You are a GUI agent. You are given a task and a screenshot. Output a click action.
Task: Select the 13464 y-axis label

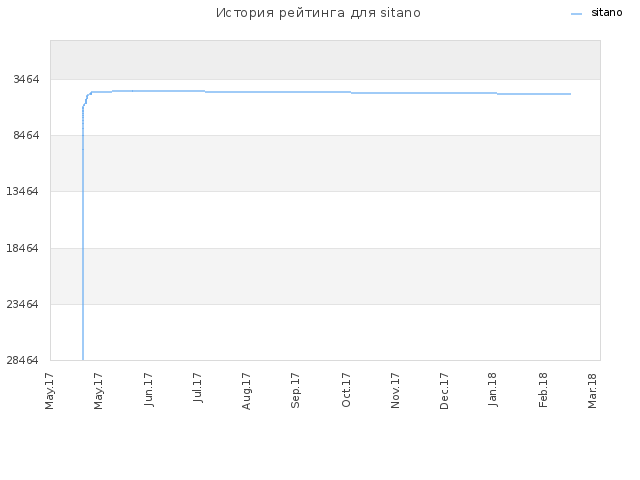tap(23, 191)
